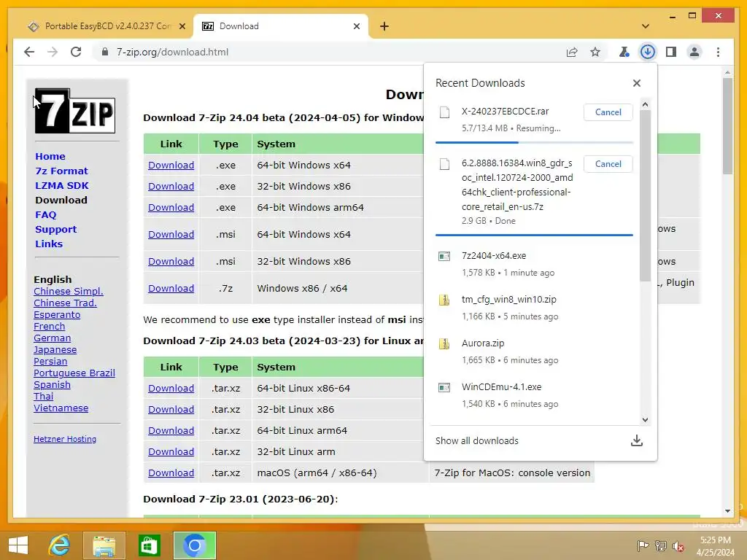Screen dimensions: 747x560
Task: Click the WinCDEmu-4.1.exe file icon
Action: pos(444,388)
